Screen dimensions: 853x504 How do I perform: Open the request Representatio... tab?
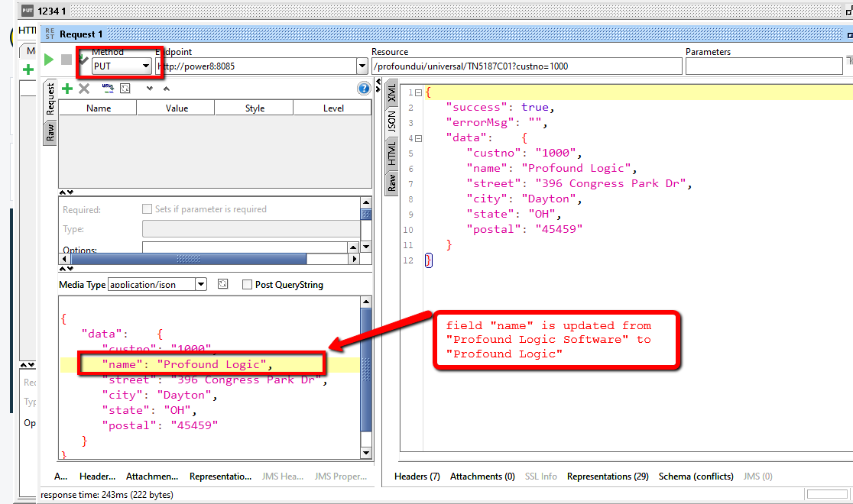click(x=220, y=477)
